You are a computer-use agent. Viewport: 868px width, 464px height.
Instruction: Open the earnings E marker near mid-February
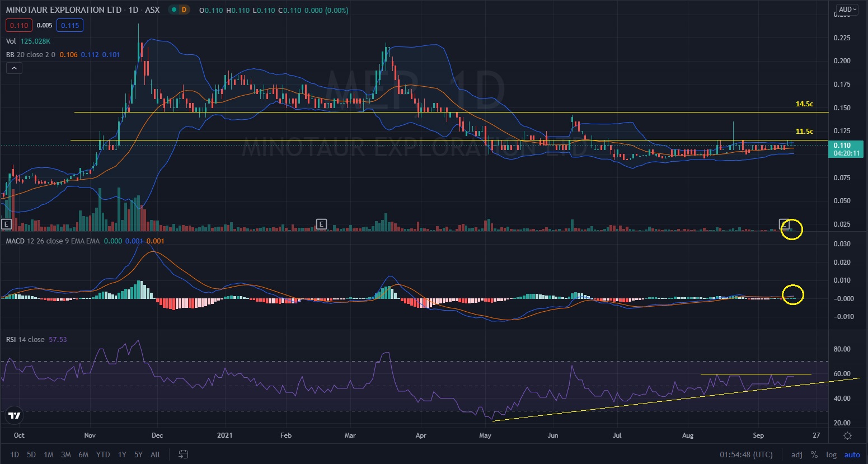point(321,224)
